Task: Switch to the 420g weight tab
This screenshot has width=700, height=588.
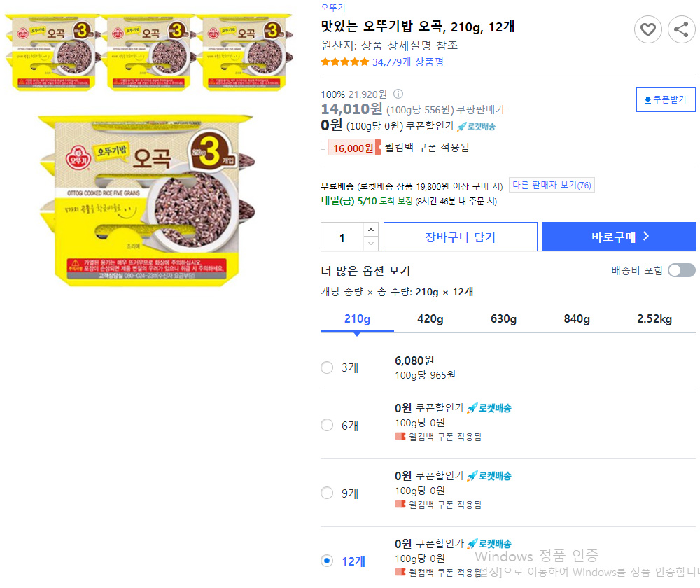Action: click(430, 318)
